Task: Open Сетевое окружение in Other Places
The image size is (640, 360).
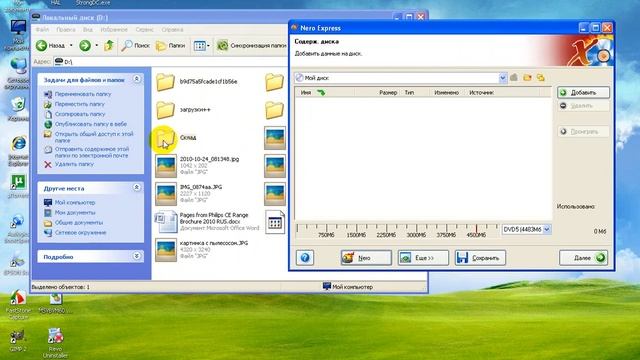Action: pyautogui.click(x=80, y=232)
